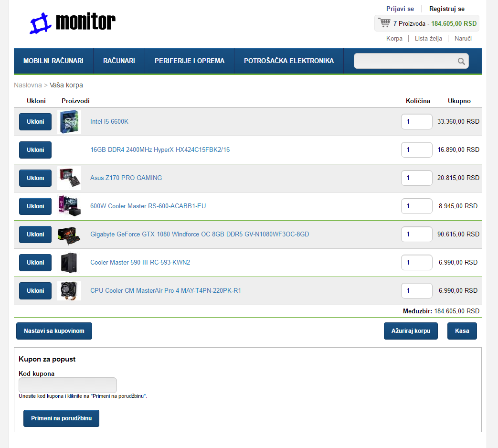Remove Gigabyte GTX 1080 from cart

[x=35, y=235]
